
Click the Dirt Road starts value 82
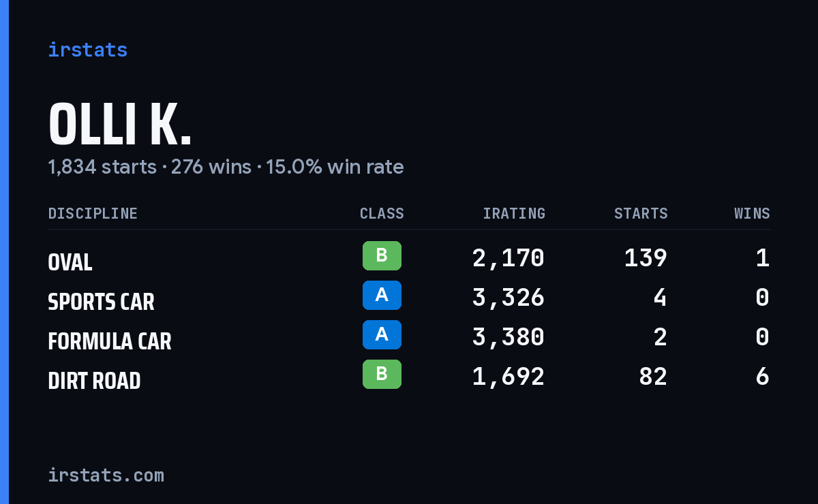click(x=653, y=377)
